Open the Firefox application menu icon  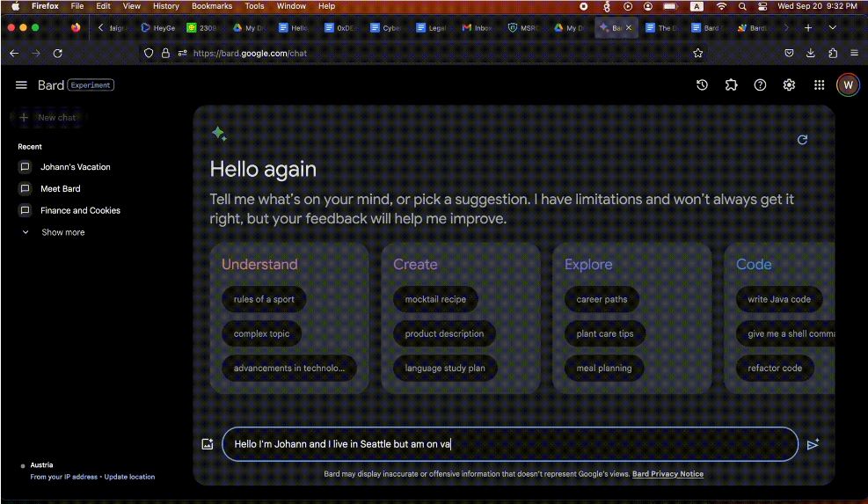(x=854, y=53)
